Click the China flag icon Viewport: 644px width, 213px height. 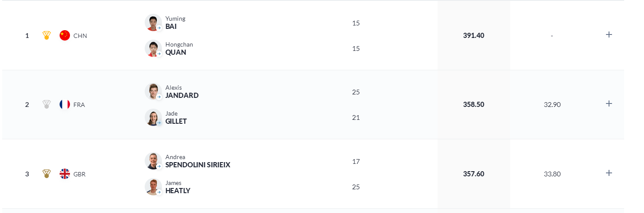[65, 35]
